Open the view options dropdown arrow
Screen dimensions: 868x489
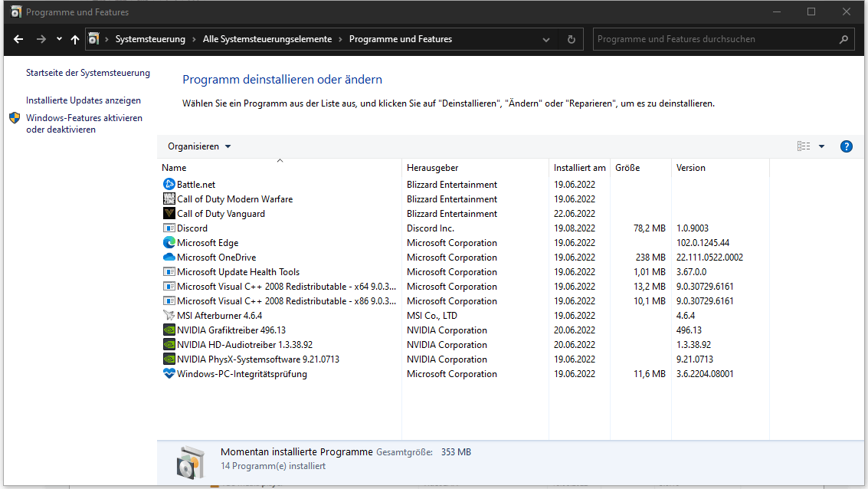pos(821,146)
